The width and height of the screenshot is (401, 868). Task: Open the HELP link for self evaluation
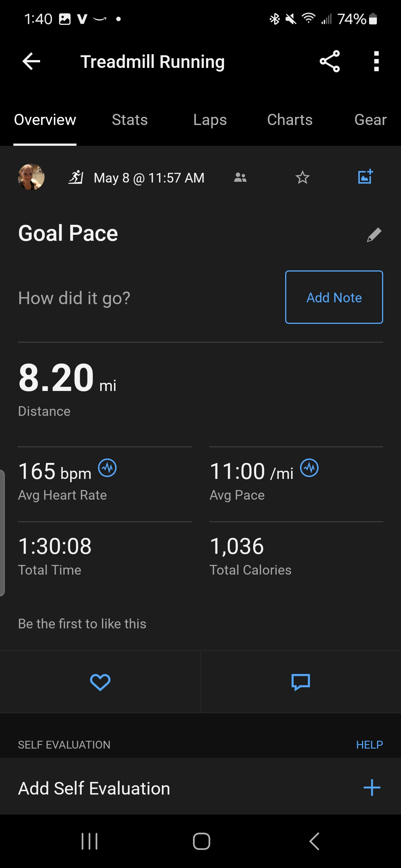tap(369, 744)
